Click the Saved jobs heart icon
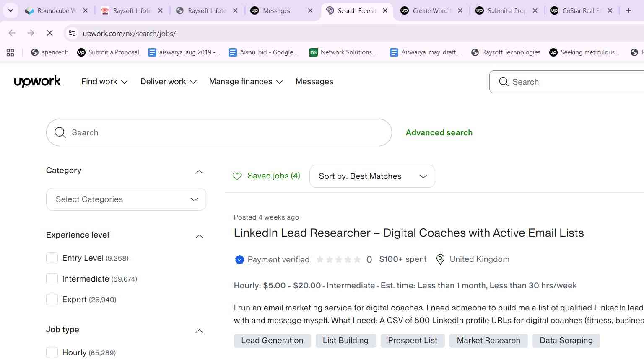Viewport: 644px width, 362px height. (x=237, y=176)
